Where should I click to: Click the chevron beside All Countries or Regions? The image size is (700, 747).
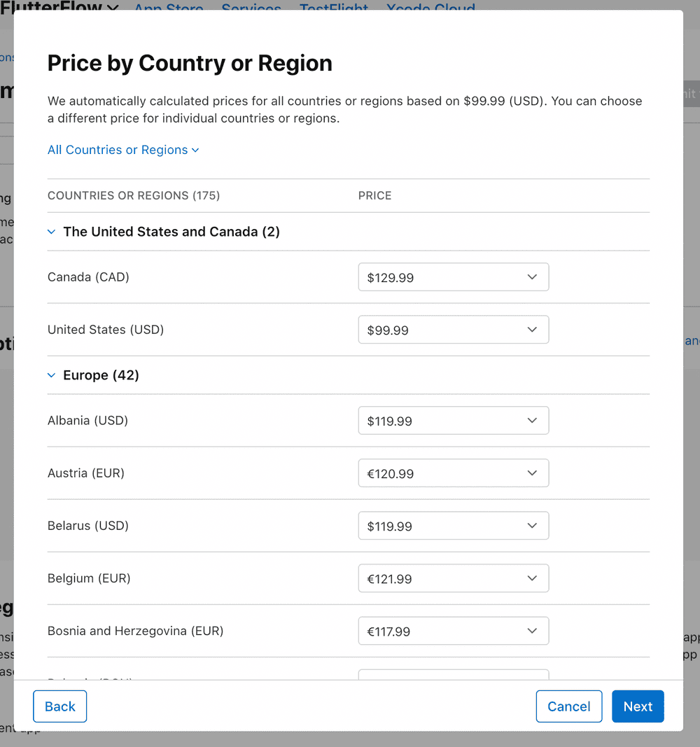pos(195,150)
